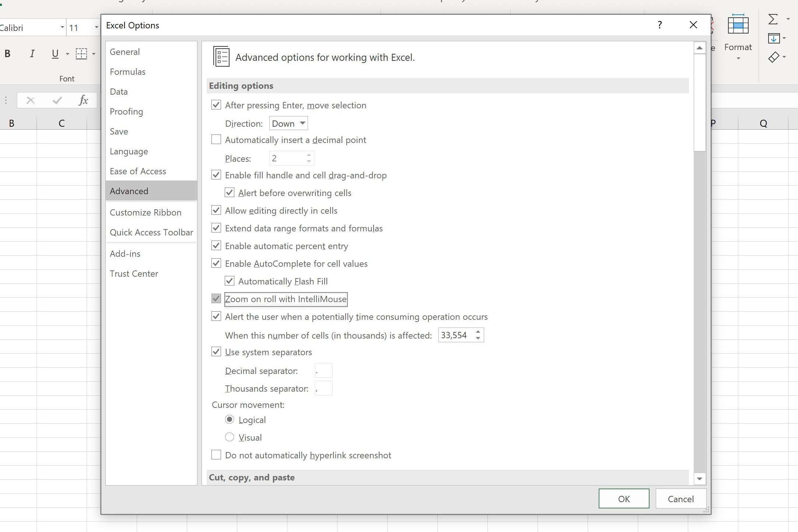Open Trust Center settings page
Image resolution: width=798 pixels, height=532 pixels.
pyautogui.click(x=134, y=273)
